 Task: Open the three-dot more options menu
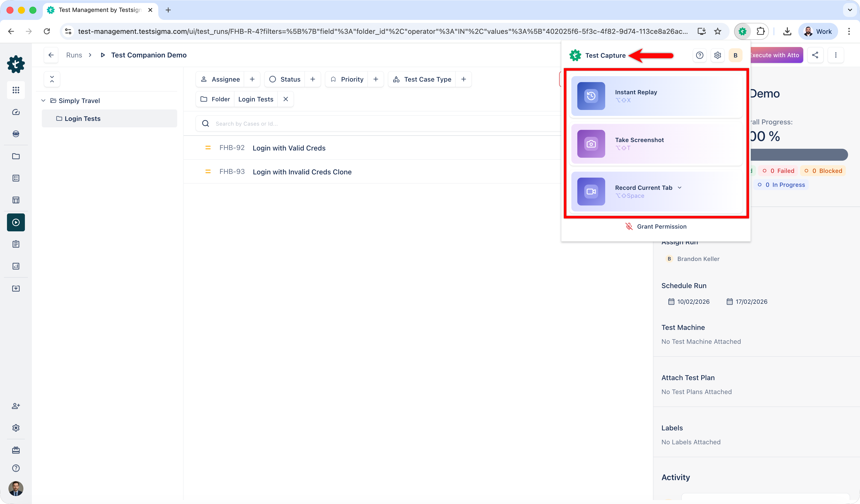click(836, 55)
